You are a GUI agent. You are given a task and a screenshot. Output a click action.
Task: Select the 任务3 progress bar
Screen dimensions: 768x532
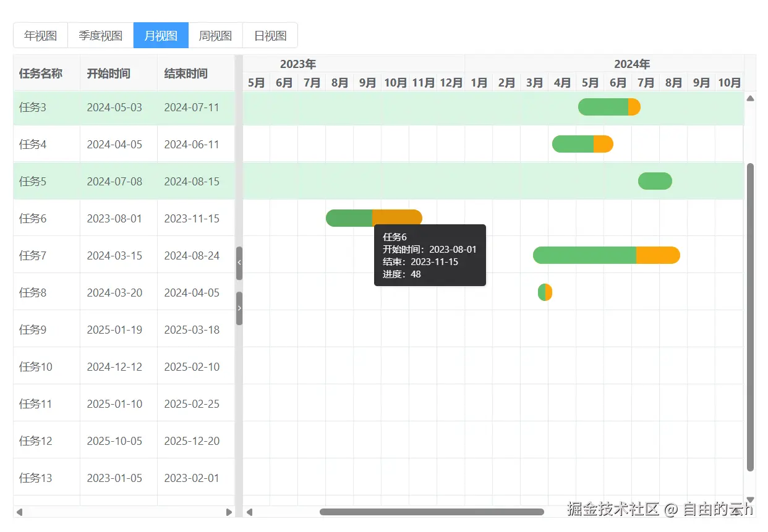tap(609, 107)
